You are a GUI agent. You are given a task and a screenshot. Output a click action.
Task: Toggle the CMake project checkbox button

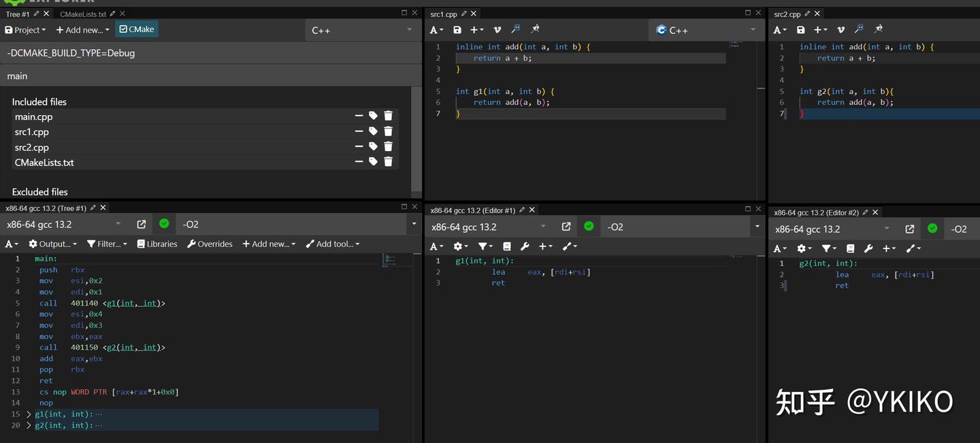[137, 29]
